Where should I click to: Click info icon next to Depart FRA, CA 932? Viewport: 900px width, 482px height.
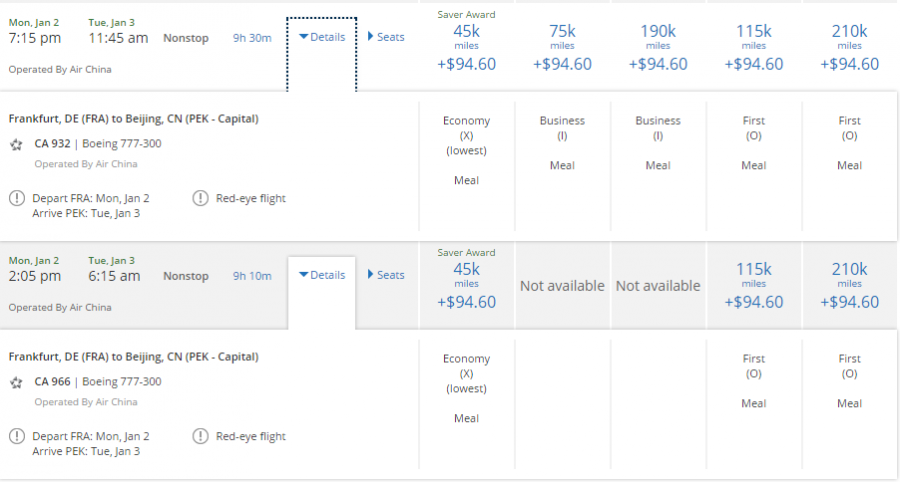pos(17,198)
